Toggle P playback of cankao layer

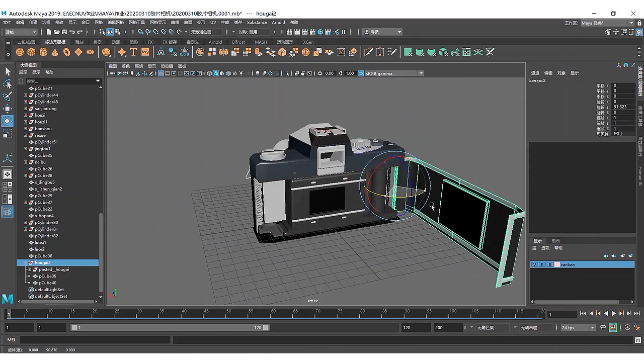tap(542, 264)
